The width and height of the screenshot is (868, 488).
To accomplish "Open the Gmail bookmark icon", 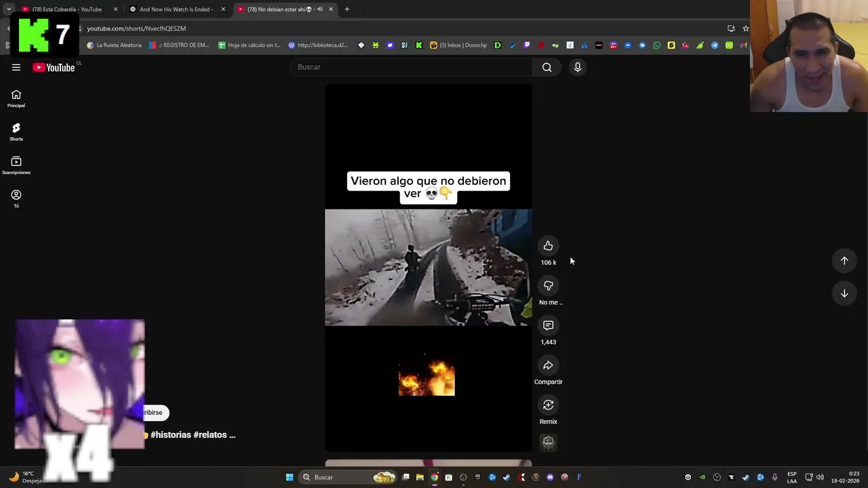I will point(743,45).
